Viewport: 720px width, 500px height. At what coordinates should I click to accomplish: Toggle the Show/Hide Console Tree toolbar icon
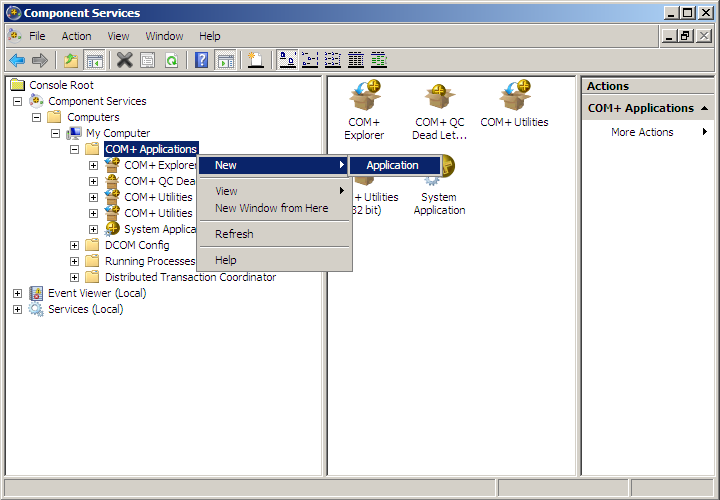coord(94,60)
